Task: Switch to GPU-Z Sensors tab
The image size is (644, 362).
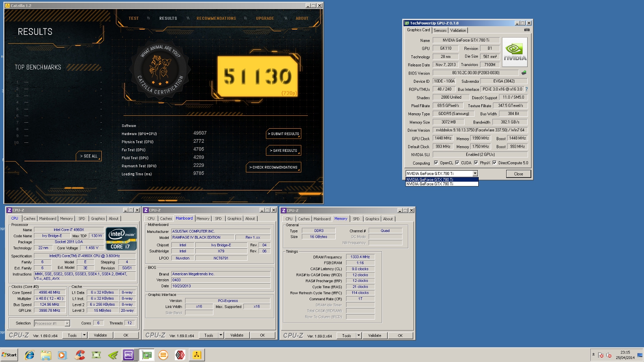Action: [x=440, y=30]
